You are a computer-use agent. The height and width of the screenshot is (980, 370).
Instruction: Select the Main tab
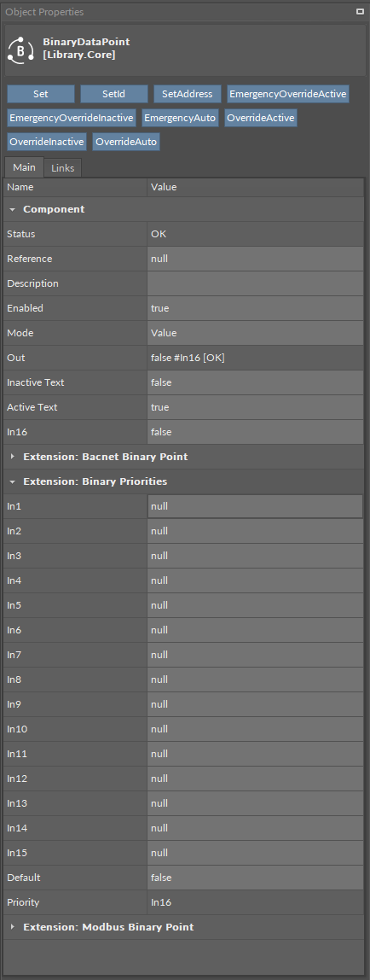[x=25, y=167]
